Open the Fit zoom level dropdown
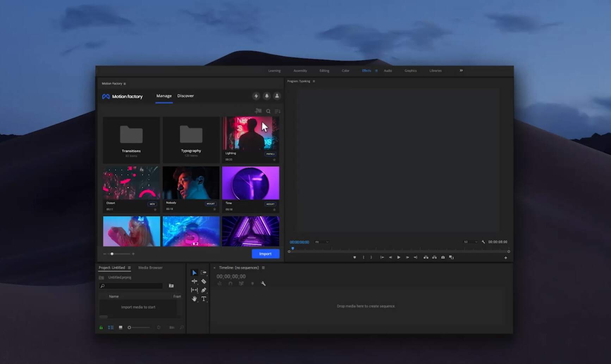 coord(321,242)
